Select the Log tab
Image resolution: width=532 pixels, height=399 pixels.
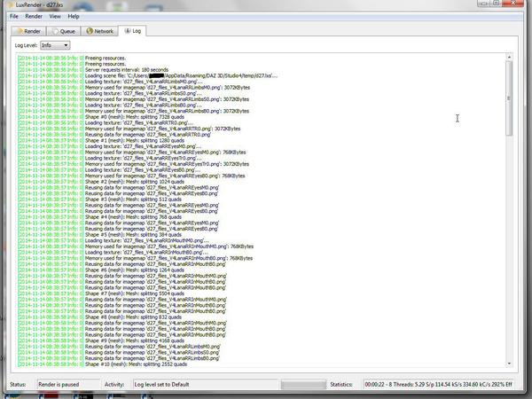(132, 31)
